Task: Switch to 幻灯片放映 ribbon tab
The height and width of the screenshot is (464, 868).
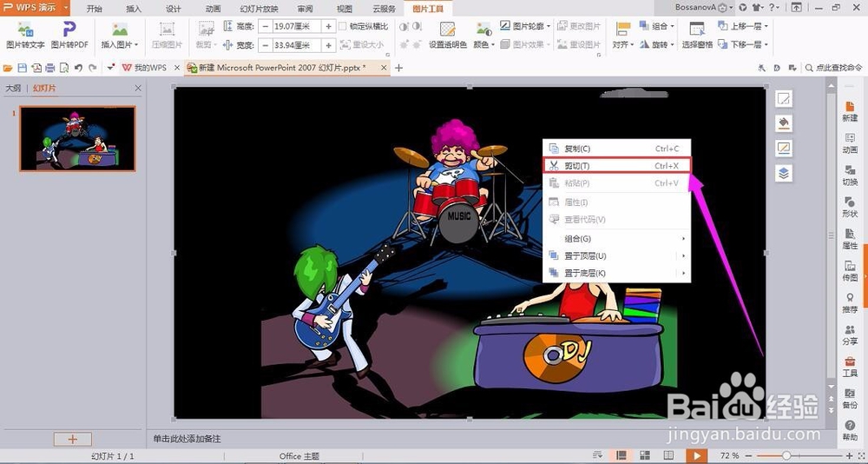Action: click(259, 9)
